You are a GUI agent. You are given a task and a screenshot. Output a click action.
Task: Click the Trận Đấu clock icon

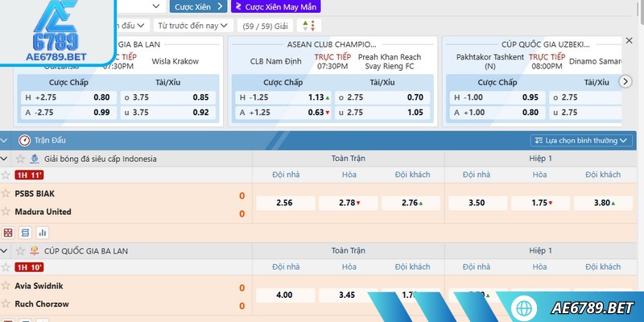click(24, 140)
